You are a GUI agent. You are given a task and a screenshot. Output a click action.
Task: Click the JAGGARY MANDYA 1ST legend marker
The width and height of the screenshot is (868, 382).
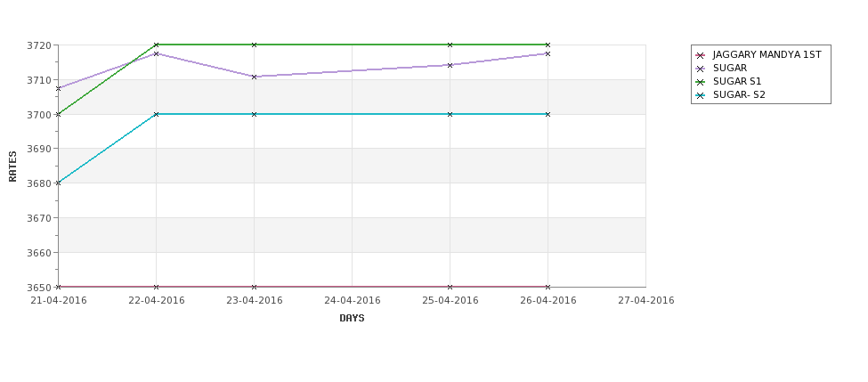701,55
